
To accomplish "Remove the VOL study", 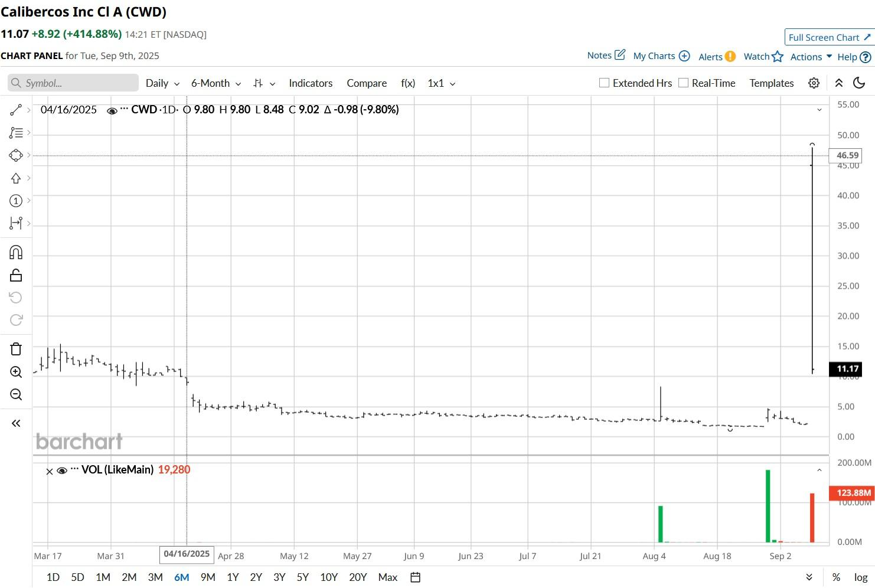I will (x=50, y=471).
